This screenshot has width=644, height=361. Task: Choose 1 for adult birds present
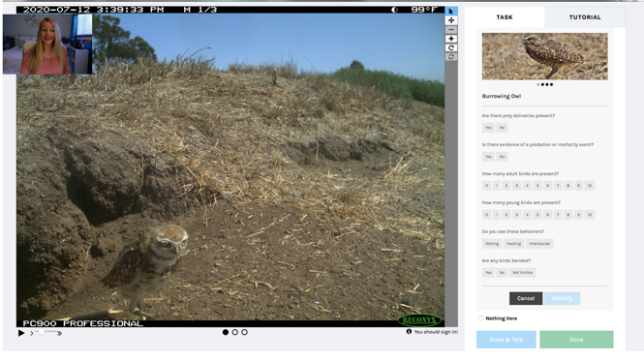coord(496,186)
